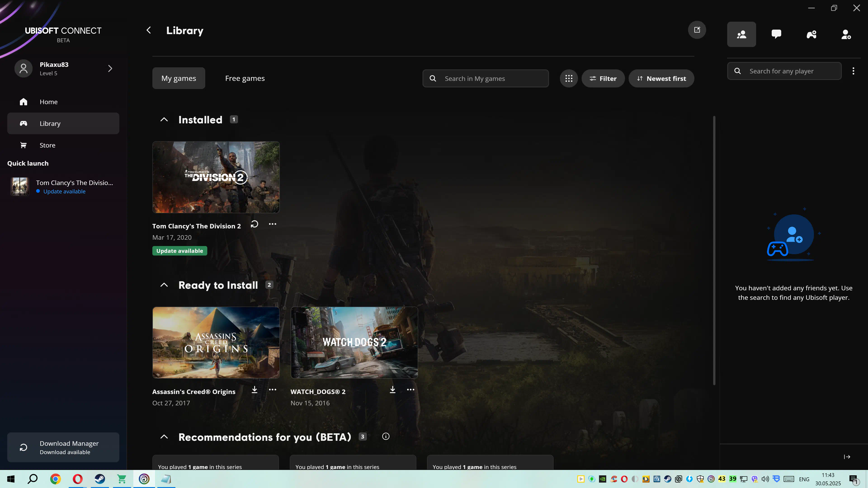The height and width of the screenshot is (488, 868).
Task: Click the Quick launch heading
Action: [28, 163]
